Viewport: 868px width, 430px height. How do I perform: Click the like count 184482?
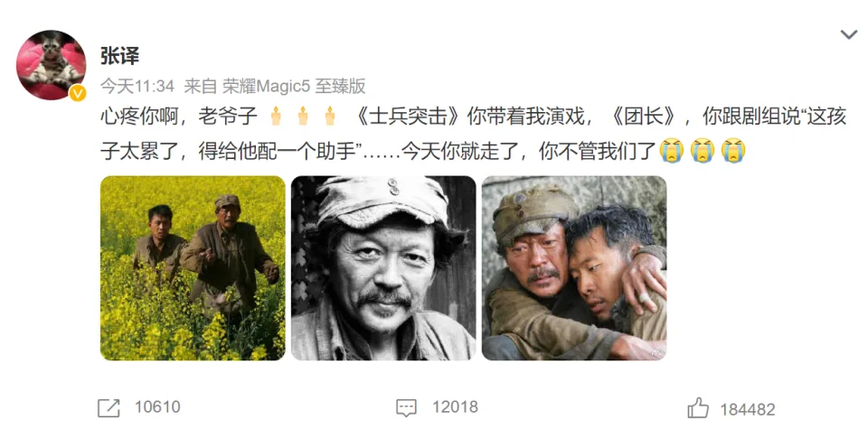tap(748, 409)
